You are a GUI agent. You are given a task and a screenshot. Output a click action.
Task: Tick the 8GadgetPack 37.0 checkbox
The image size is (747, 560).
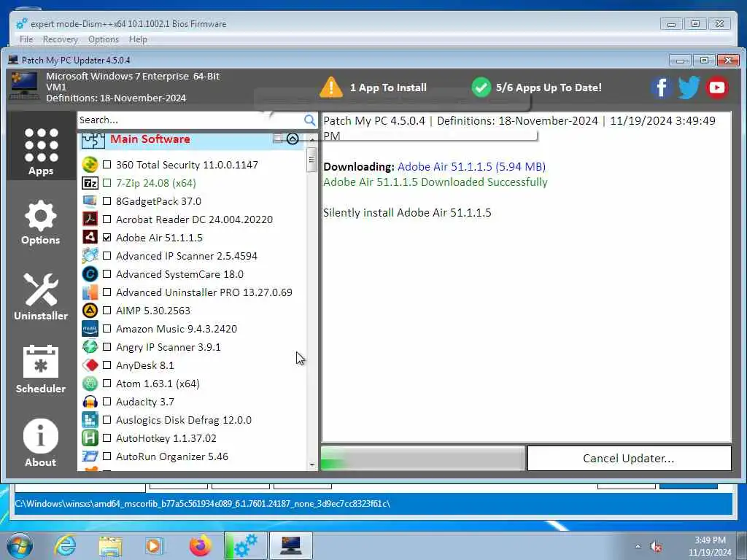tap(107, 201)
